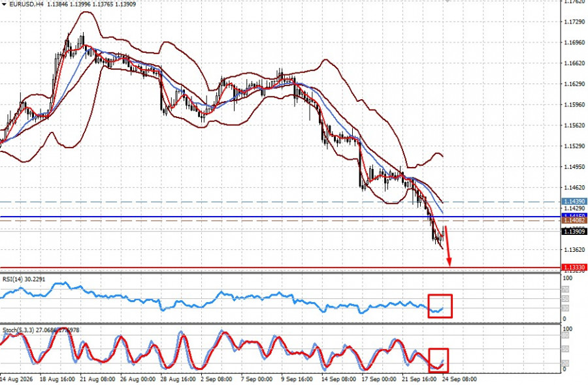
Task: Click the brown 1.14082 price tag
Action: pos(574,221)
